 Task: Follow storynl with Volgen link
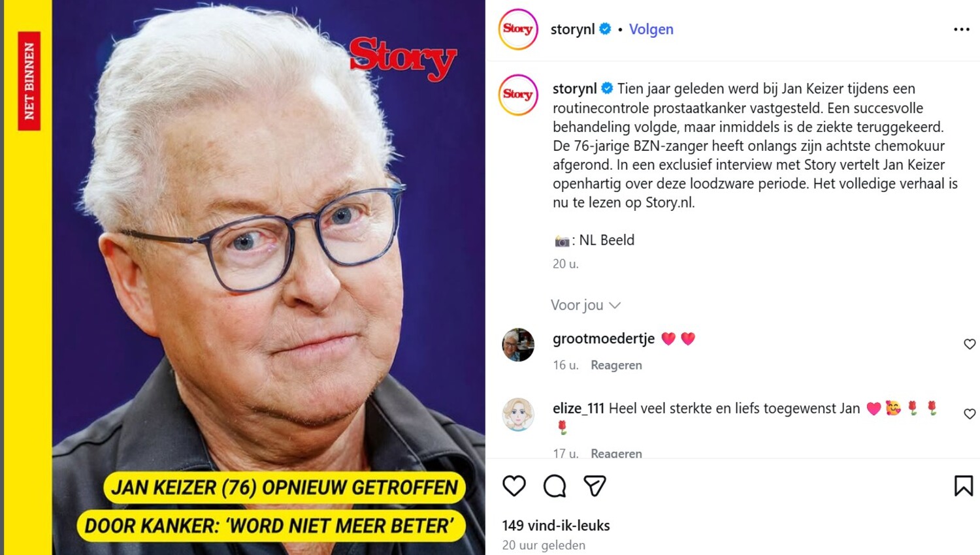[x=651, y=29]
